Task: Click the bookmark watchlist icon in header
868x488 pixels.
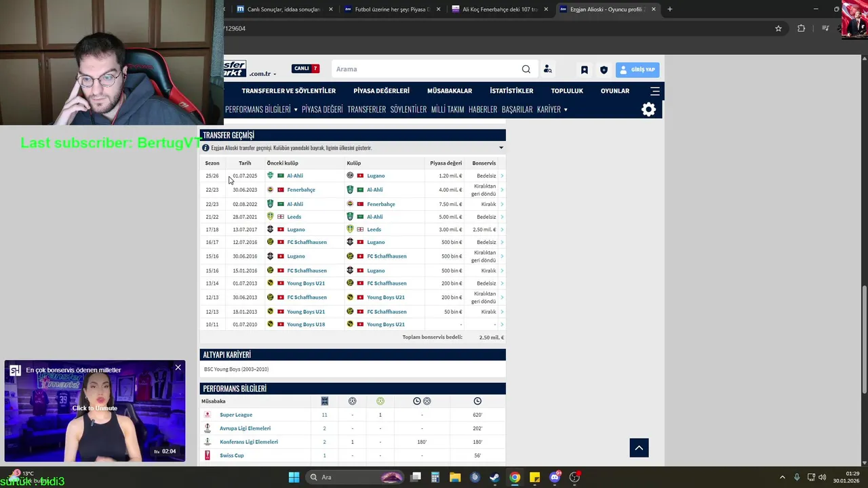Action: click(584, 70)
